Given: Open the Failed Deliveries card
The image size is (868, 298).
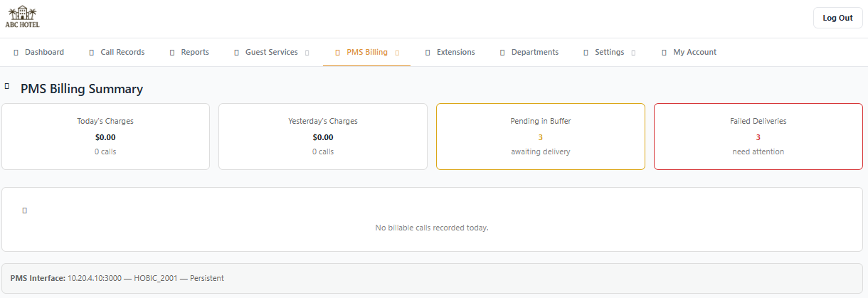Looking at the screenshot, I should [758, 137].
